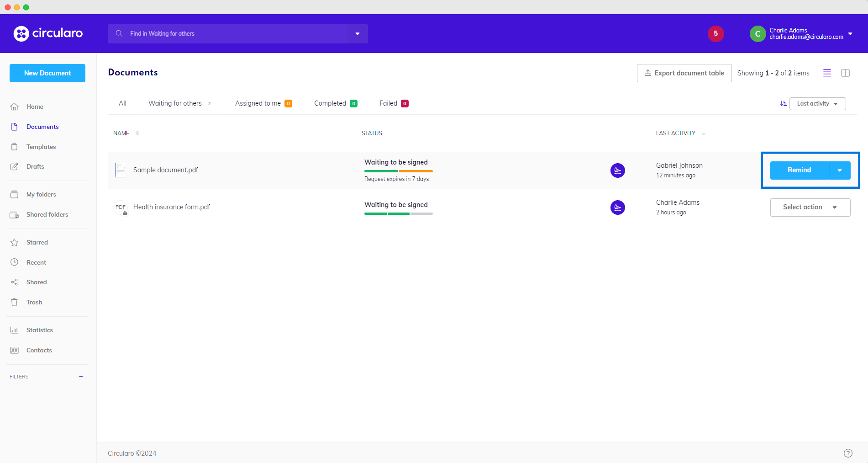Expand the Remind button dropdown arrow
Viewport: 868px width, 463px height.
pyautogui.click(x=839, y=170)
